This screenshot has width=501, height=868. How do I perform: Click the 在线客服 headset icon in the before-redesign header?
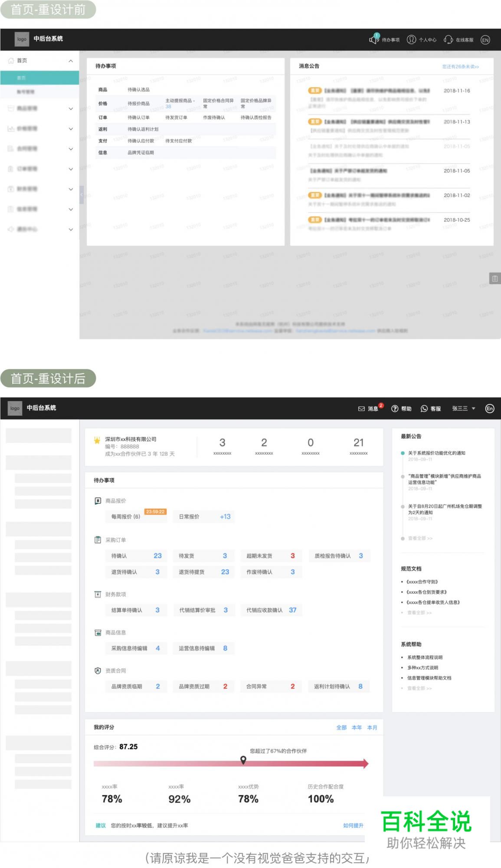448,39
